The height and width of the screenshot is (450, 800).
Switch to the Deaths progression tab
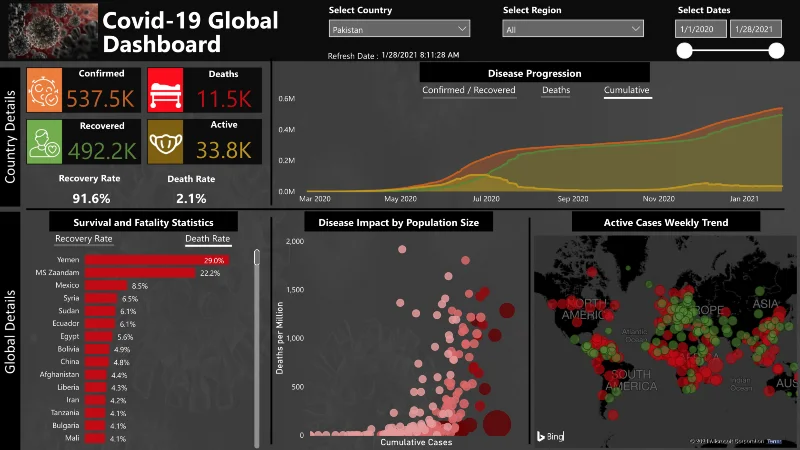point(556,90)
